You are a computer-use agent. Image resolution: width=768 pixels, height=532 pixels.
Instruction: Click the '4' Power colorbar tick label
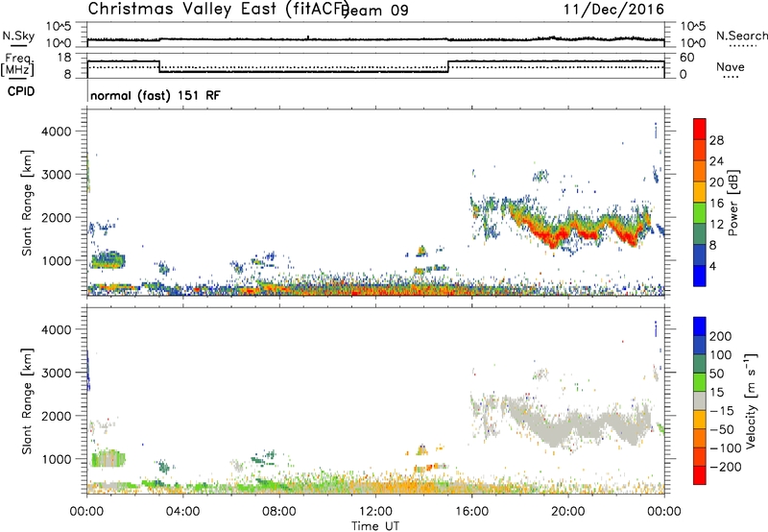713,266
